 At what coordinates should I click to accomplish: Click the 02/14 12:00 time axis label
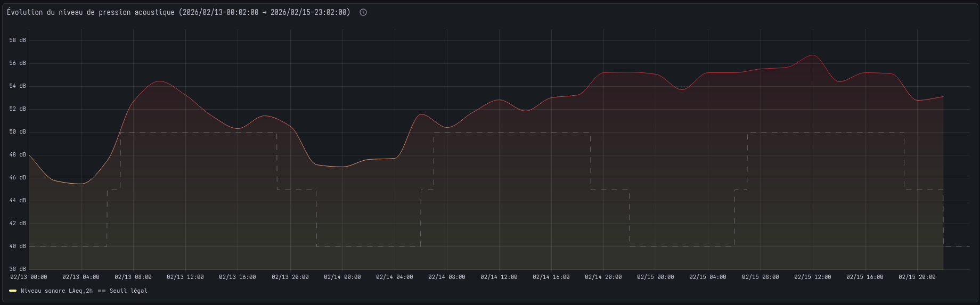tap(499, 277)
